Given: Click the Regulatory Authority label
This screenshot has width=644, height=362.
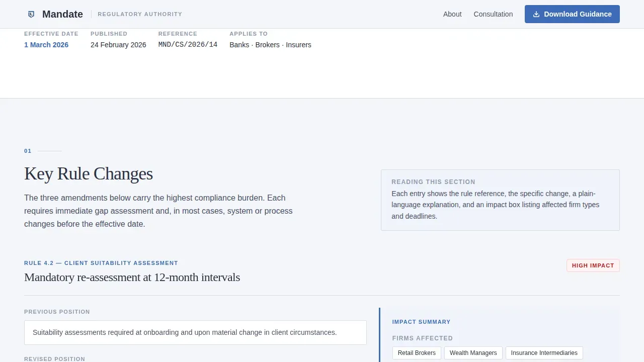Looking at the screenshot, I should point(140,14).
